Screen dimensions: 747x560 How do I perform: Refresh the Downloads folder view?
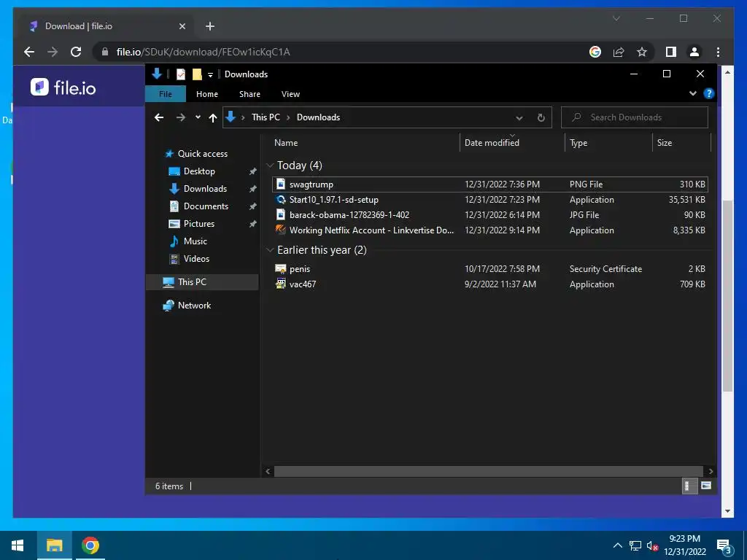click(x=541, y=117)
